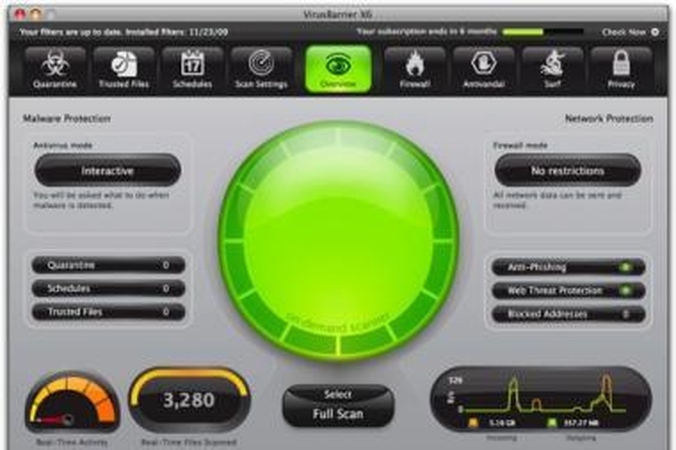Click the Network Protection heading

609,119
